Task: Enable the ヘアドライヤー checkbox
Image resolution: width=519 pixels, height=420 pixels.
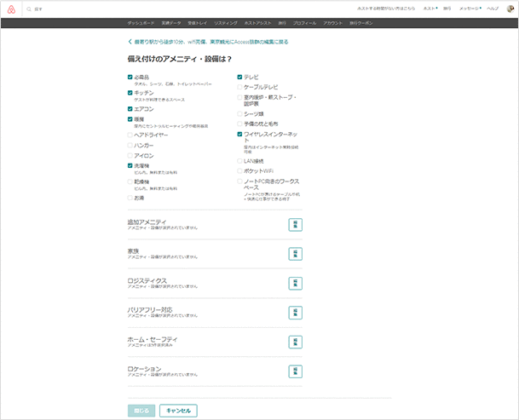Action: click(x=130, y=135)
